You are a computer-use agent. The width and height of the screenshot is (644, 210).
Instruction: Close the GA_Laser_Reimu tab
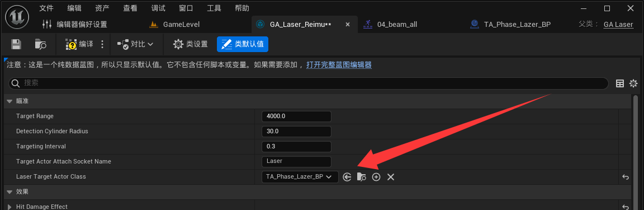click(x=348, y=24)
